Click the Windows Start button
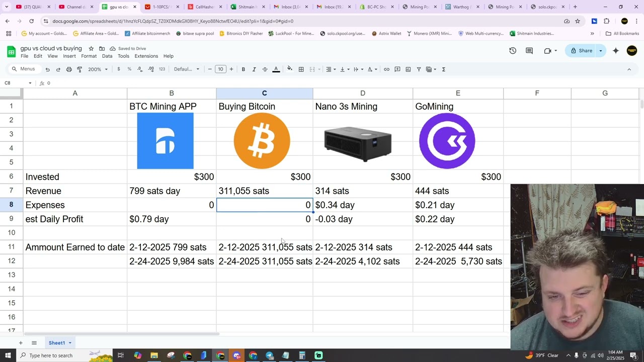Image resolution: width=644 pixels, height=362 pixels. [x=8, y=355]
